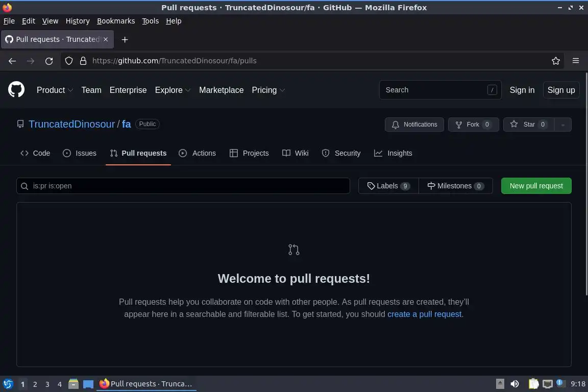Open the file manager in the taskbar
The height and width of the screenshot is (392, 588).
point(73,384)
